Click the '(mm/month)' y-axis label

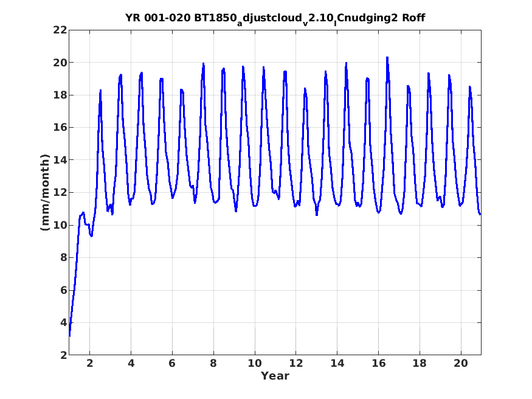click(45, 192)
